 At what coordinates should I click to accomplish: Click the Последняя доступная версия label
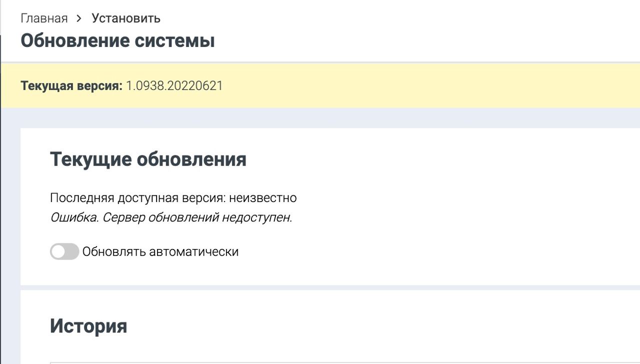(137, 198)
